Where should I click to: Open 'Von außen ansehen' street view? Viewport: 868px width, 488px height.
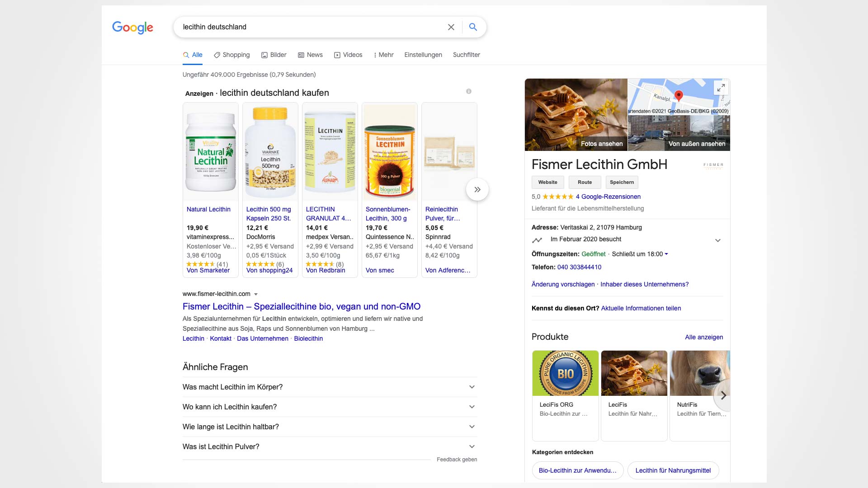[679, 133]
